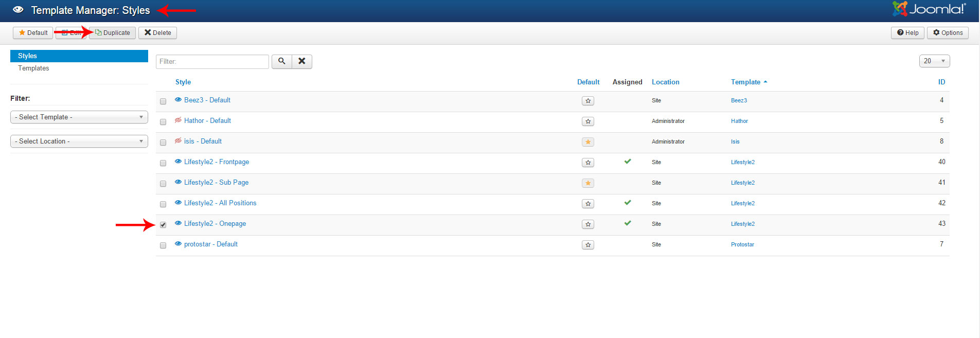Open the Lifestyle2 - Sub Page style link
Image resolution: width=980 pixels, height=338 pixels.
216,182
